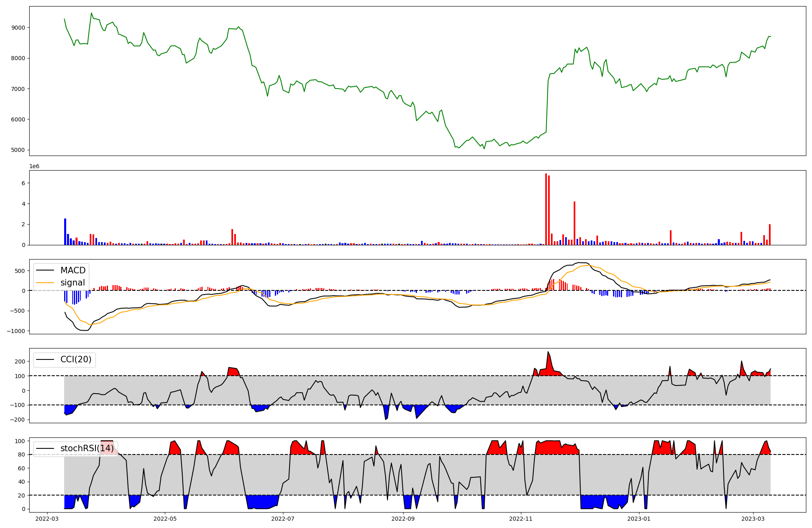Click the 2022-09 x-axis date label
This screenshot has height=528, width=812.
click(x=403, y=519)
